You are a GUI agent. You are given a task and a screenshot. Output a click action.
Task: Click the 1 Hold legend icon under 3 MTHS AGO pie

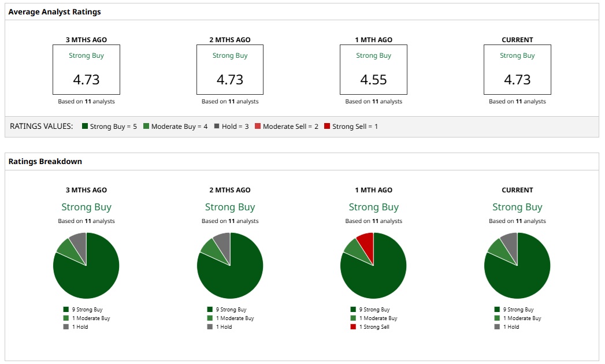tap(66, 327)
